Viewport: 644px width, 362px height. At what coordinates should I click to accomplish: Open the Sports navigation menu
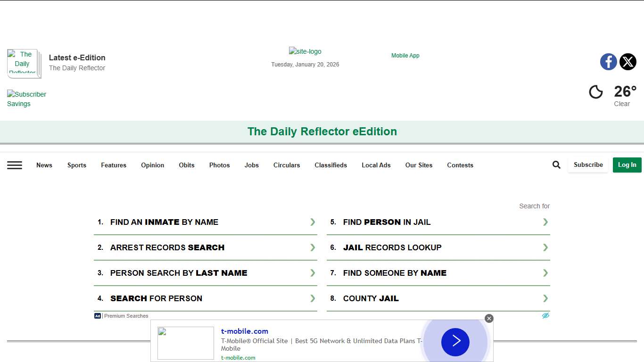76,165
